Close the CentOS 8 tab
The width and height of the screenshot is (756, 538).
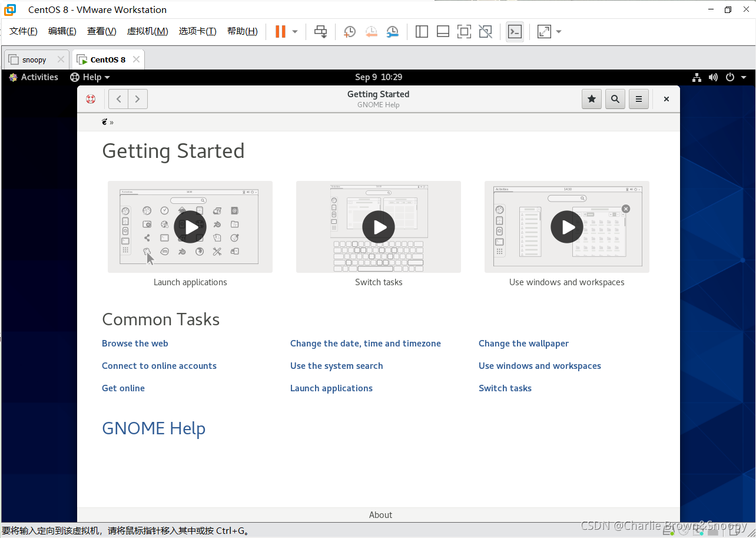pos(136,60)
